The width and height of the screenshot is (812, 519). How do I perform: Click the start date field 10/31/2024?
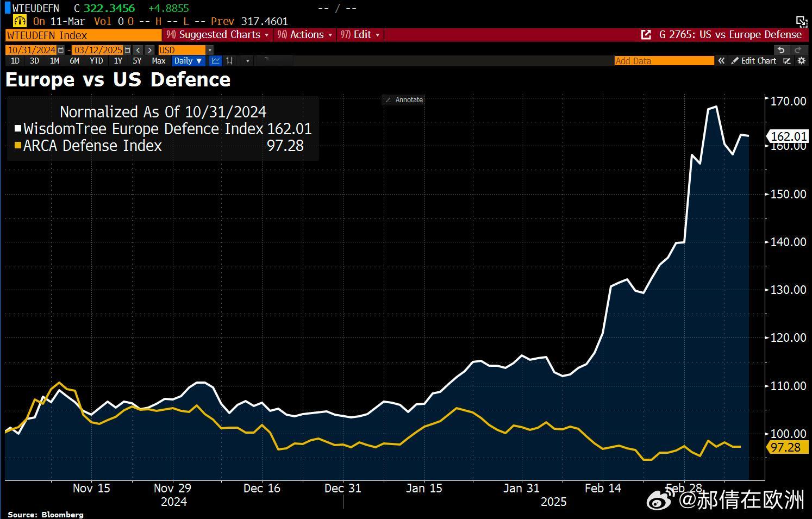[x=31, y=50]
